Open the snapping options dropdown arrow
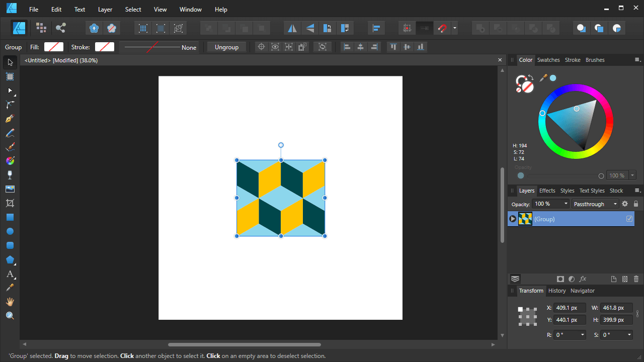Viewport: 644px width, 362px height. [x=455, y=28]
